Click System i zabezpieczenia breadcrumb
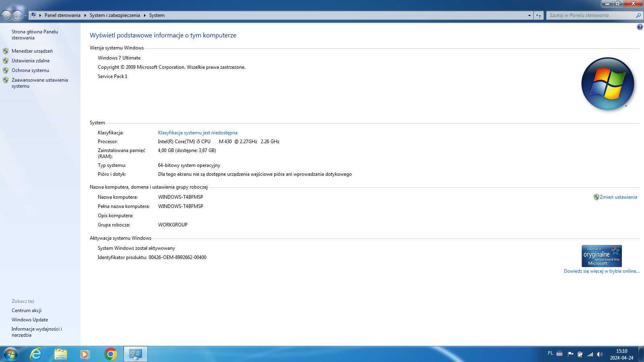 click(115, 15)
